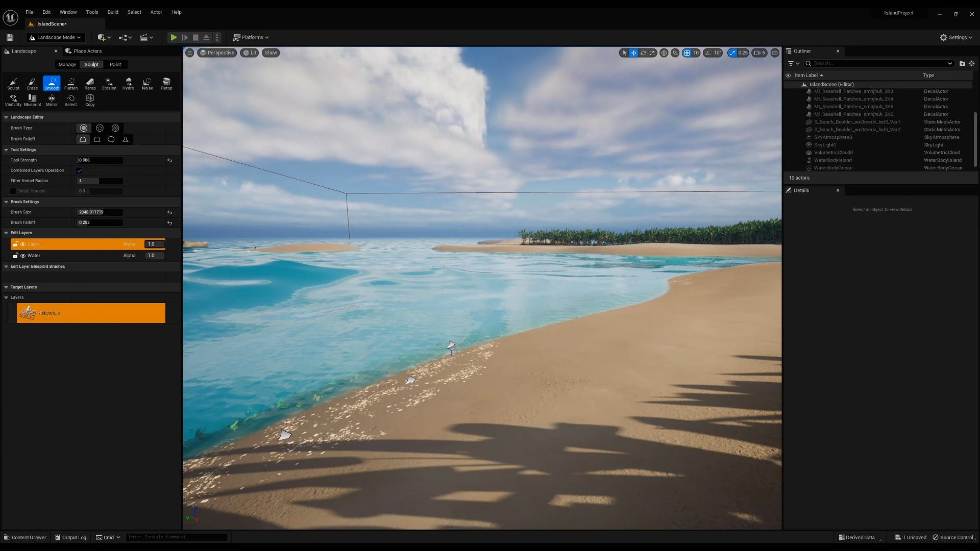Select the Mirror landscape tool
Image resolution: width=980 pixels, height=551 pixels.
coord(52,100)
